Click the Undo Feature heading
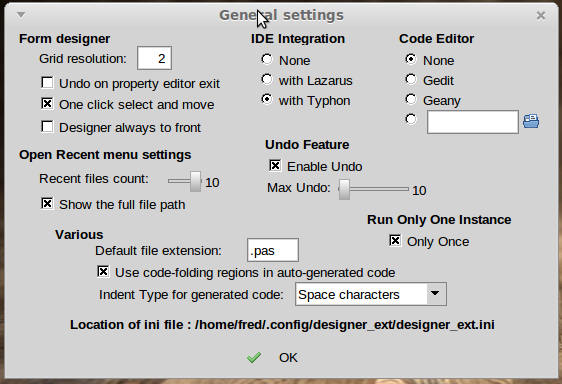Viewport: 562px width, 384px height. coord(307,144)
